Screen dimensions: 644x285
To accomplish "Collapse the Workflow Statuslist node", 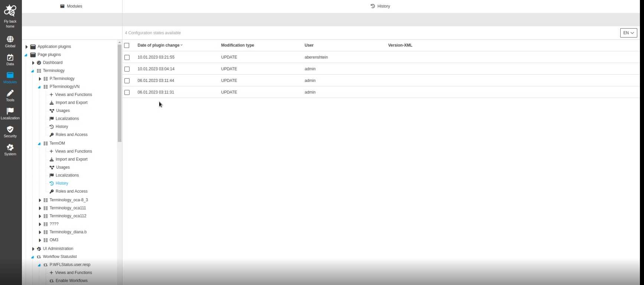I will pyautogui.click(x=33, y=257).
